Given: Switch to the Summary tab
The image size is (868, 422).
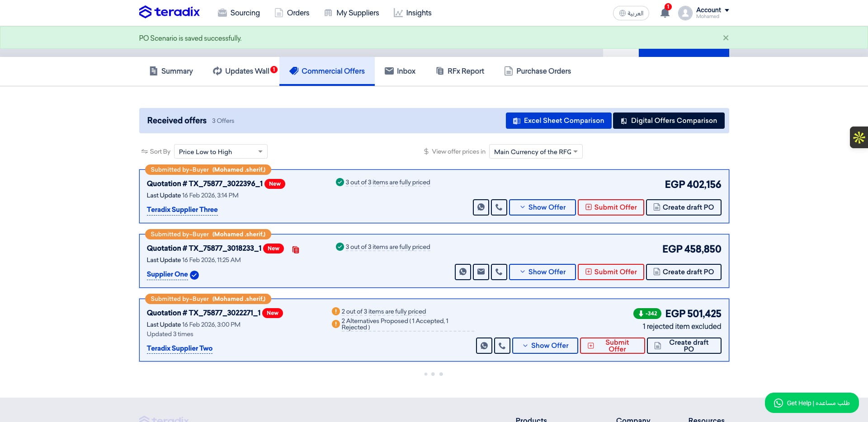Looking at the screenshot, I should 171,71.
